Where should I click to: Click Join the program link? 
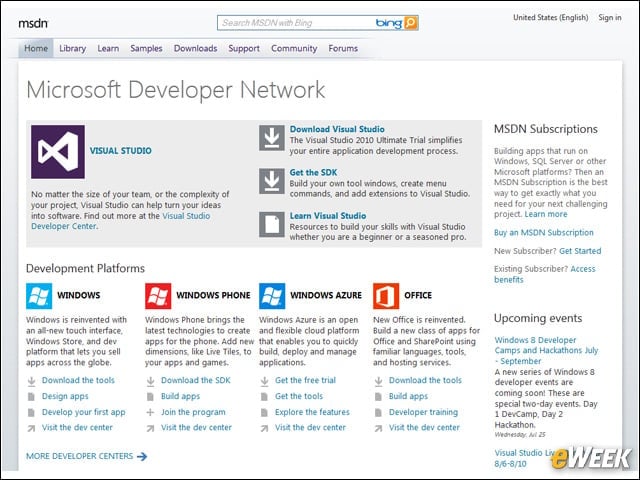[x=193, y=412]
